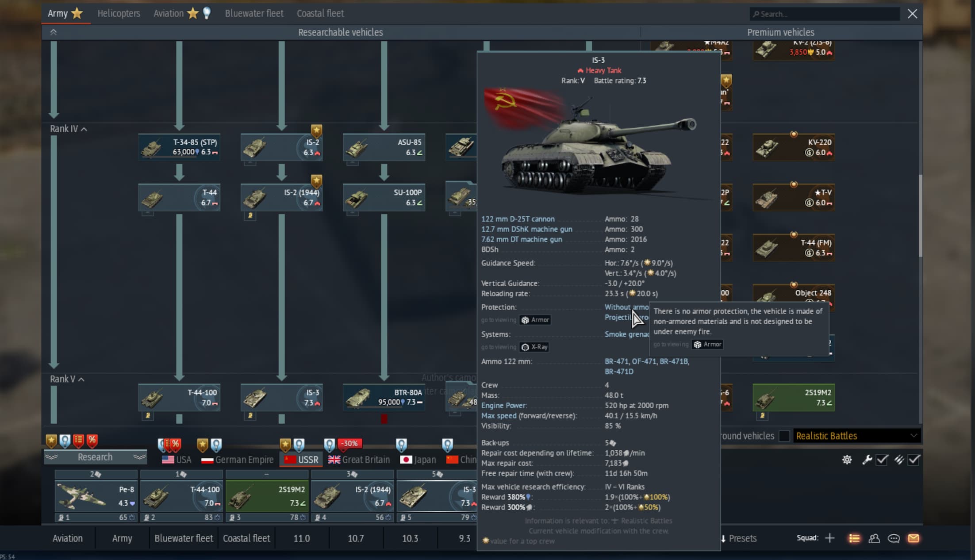Image resolution: width=975 pixels, height=560 pixels.
Task: Select the T-44-100 vehicle in tree
Action: [179, 397]
